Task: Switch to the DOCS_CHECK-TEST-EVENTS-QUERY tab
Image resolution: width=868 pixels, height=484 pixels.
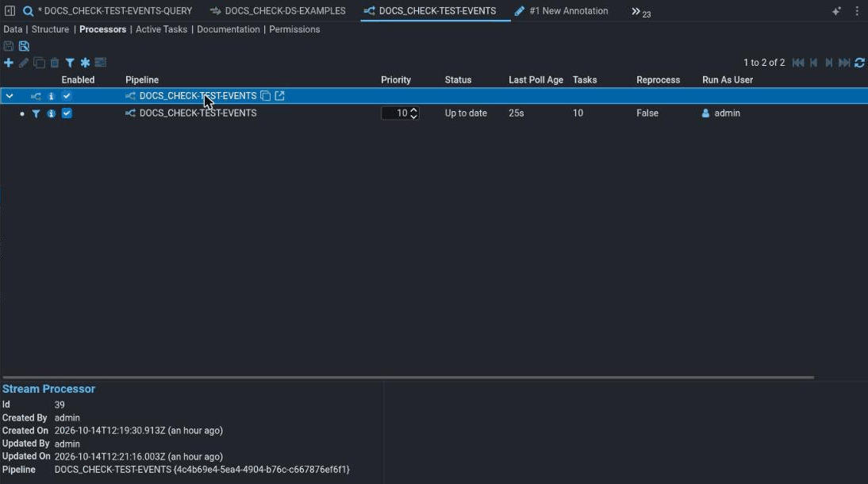Action: [x=108, y=10]
